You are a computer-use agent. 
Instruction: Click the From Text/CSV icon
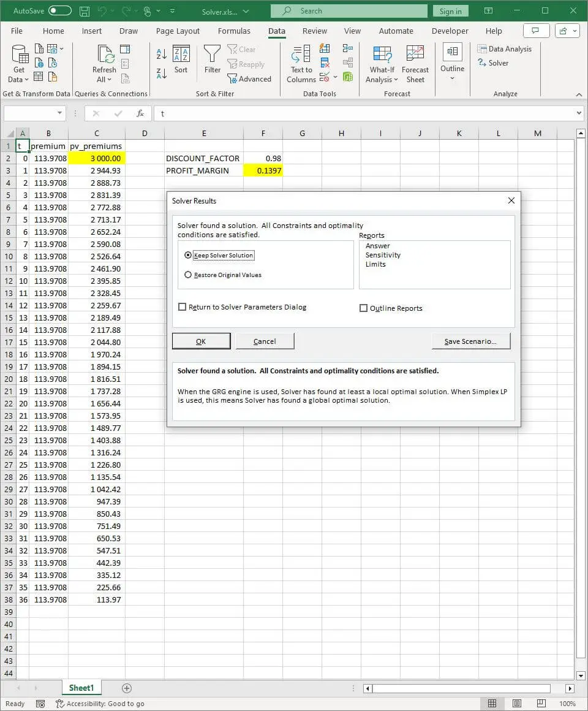click(39, 48)
